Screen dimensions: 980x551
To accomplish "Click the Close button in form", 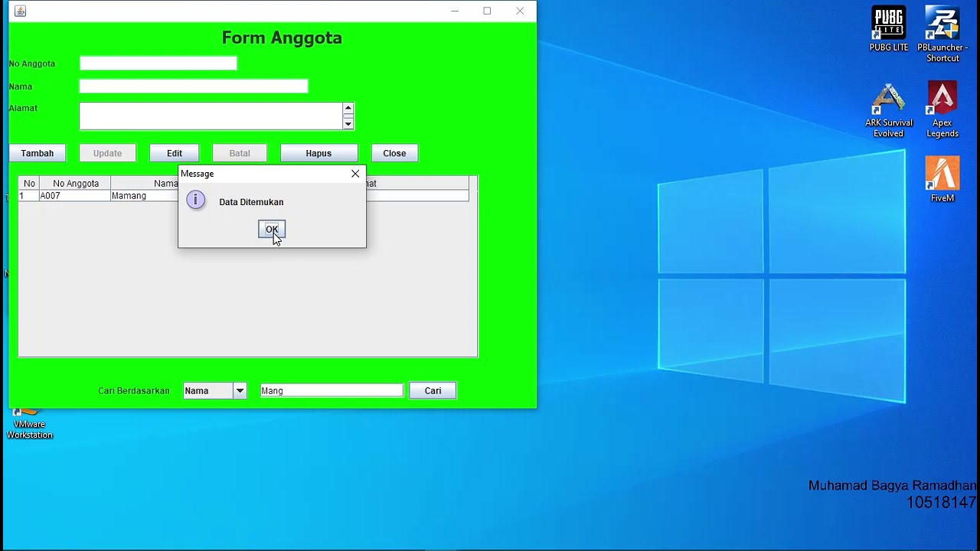I will tap(394, 153).
